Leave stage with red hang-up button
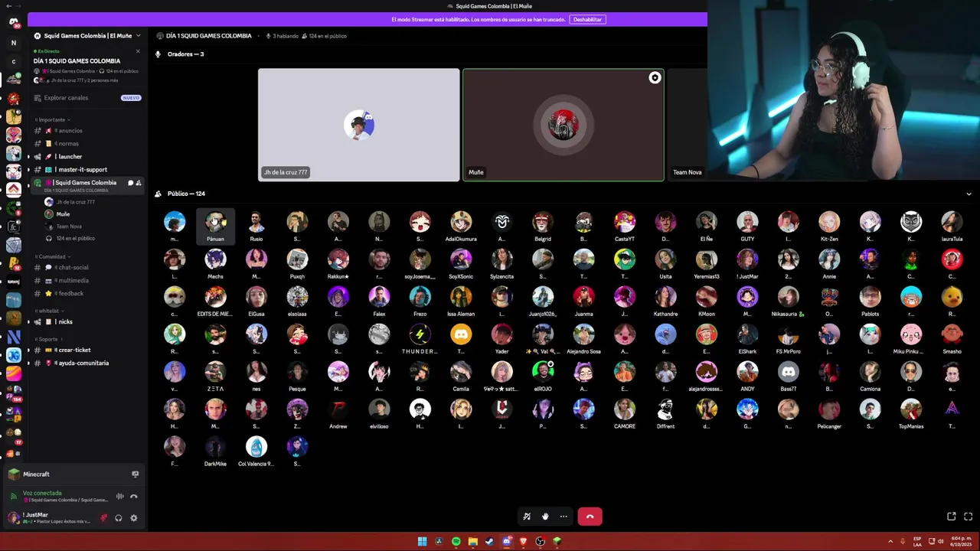 click(x=590, y=517)
